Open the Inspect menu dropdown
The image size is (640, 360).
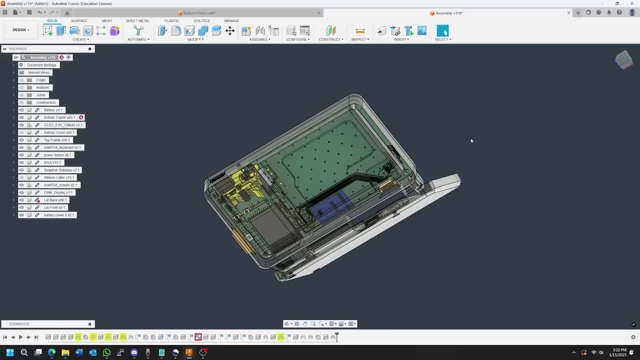click(x=360, y=40)
